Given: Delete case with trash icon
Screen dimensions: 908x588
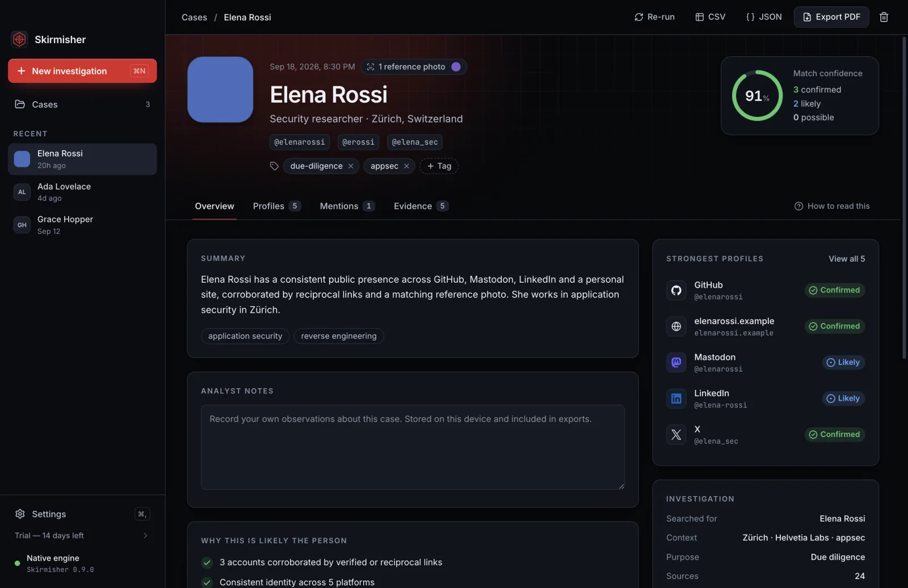Looking at the screenshot, I should [884, 17].
